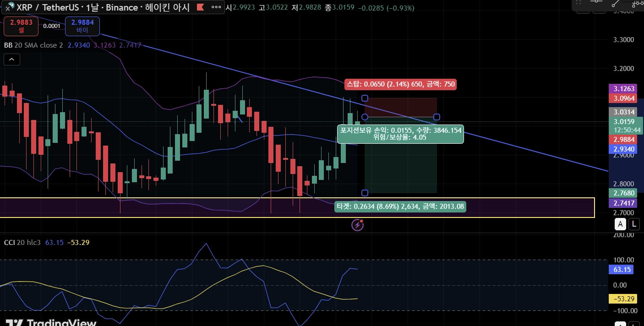Click the CCI 20 hlc3 indicator legend

[x=22, y=242]
